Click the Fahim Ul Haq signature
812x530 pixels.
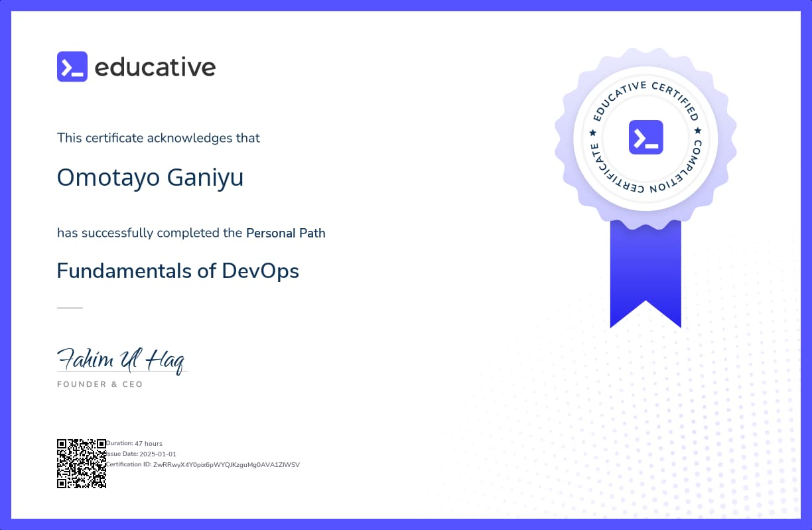point(121,360)
